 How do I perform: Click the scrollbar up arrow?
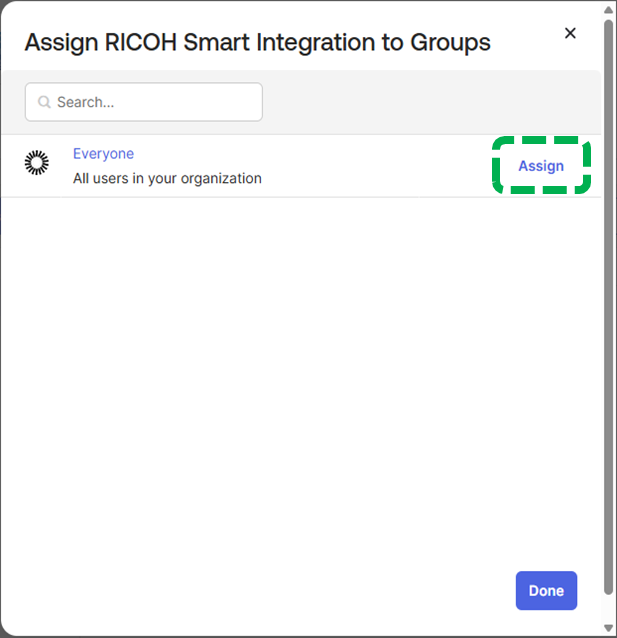pos(609,9)
